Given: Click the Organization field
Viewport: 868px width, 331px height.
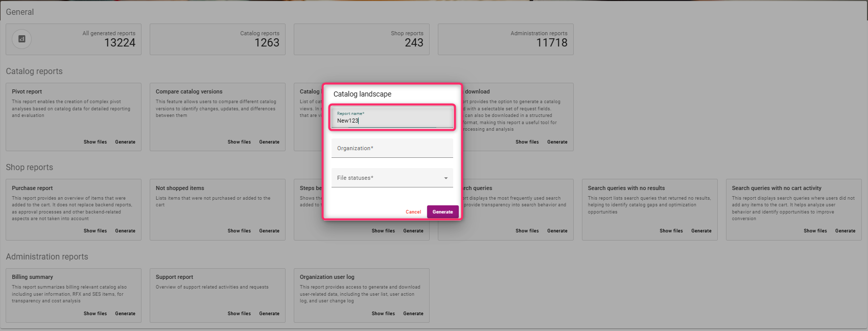Looking at the screenshot, I should [x=392, y=148].
